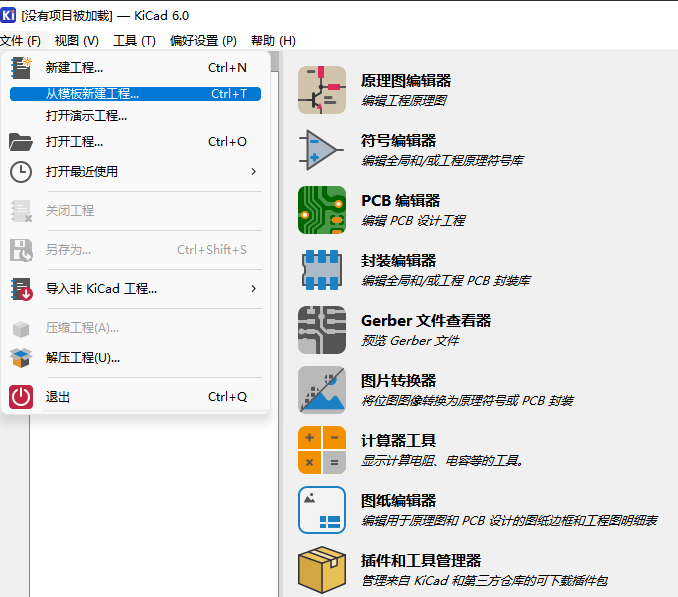Click the disabled 另存为... entry
Screen dimensions: 678x597
point(135,249)
